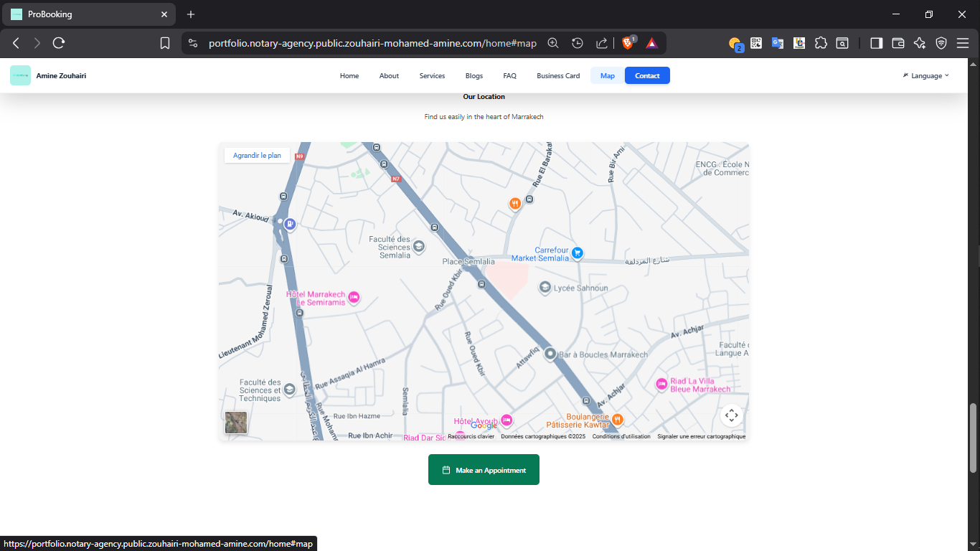Select Services in the navigation bar
980x551 pixels.
click(432, 75)
